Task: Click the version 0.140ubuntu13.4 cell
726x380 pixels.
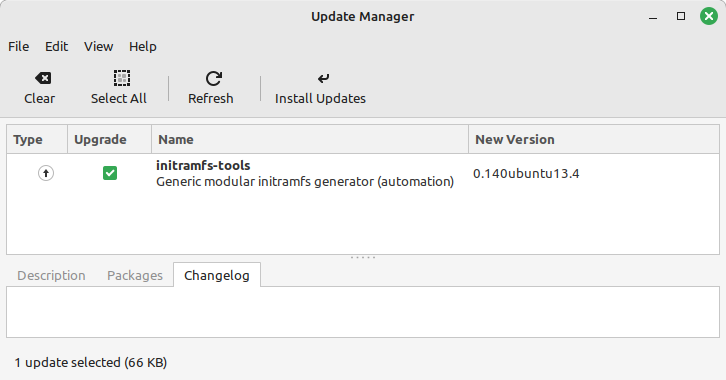Action: point(526,174)
